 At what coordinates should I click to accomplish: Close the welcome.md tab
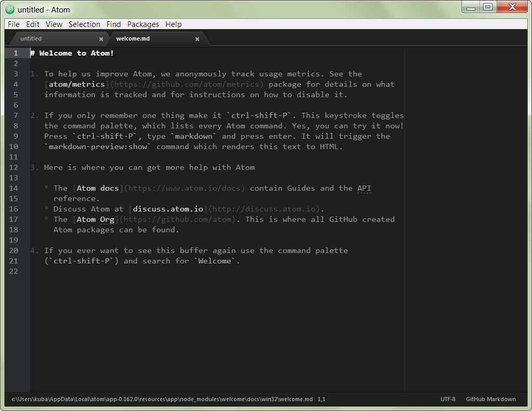tap(197, 39)
